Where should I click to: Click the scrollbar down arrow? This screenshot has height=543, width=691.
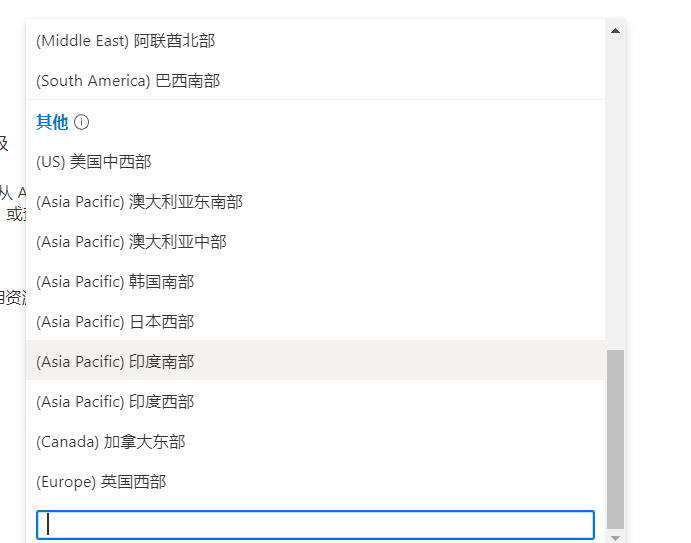[615, 537]
